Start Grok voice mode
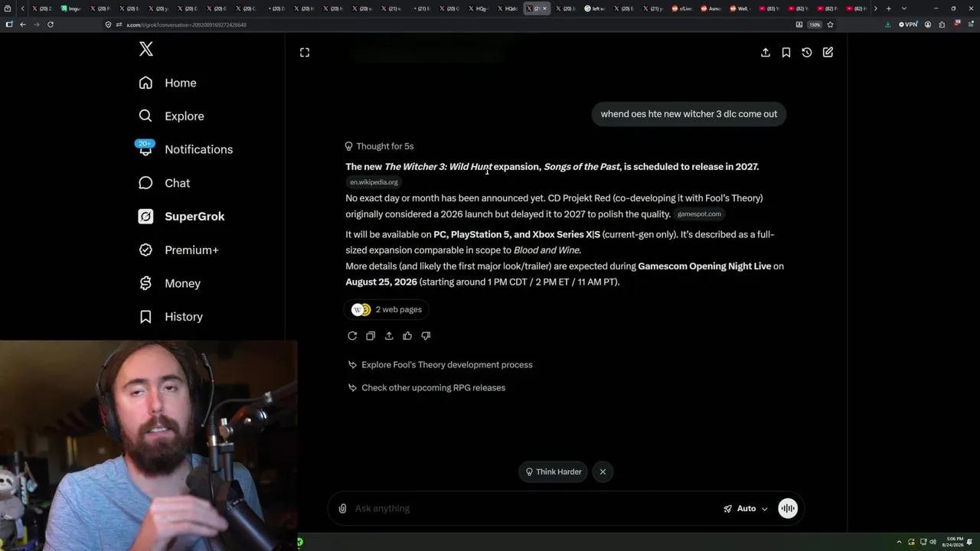This screenshot has width=980, height=551. click(x=788, y=509)
